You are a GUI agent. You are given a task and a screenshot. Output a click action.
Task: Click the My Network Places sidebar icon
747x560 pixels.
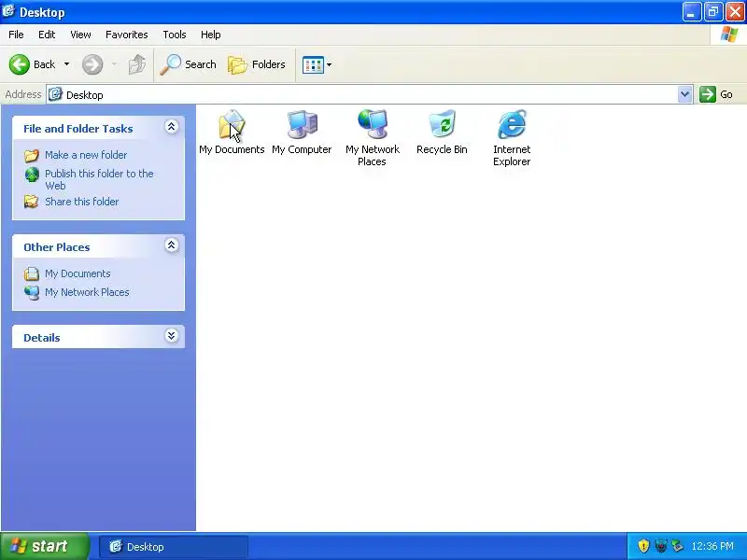pyautogui.click(x=32, y=292)
